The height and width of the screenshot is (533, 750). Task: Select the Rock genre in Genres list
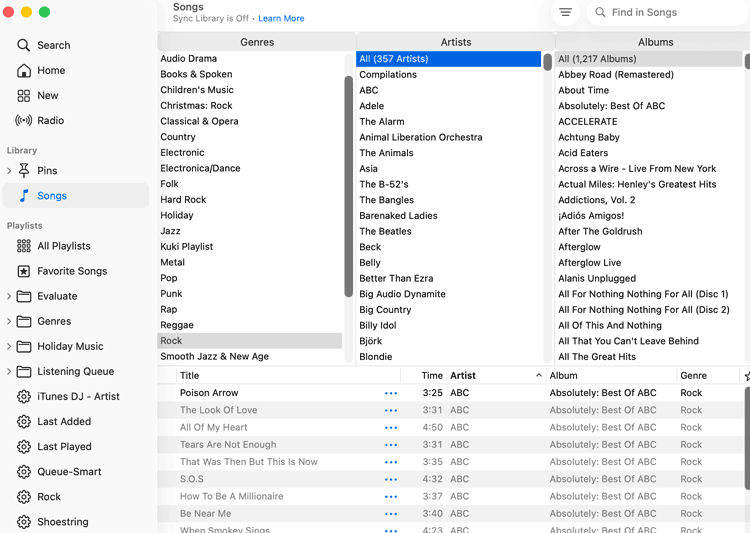250,341
